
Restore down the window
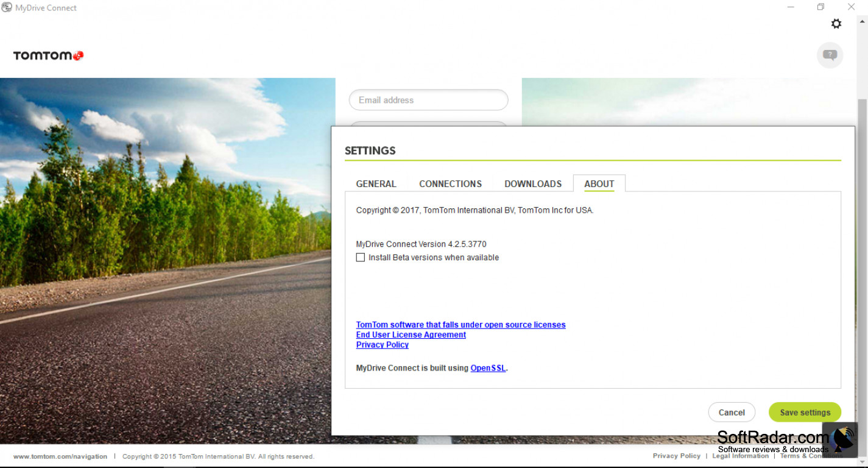tap(820, 7)
